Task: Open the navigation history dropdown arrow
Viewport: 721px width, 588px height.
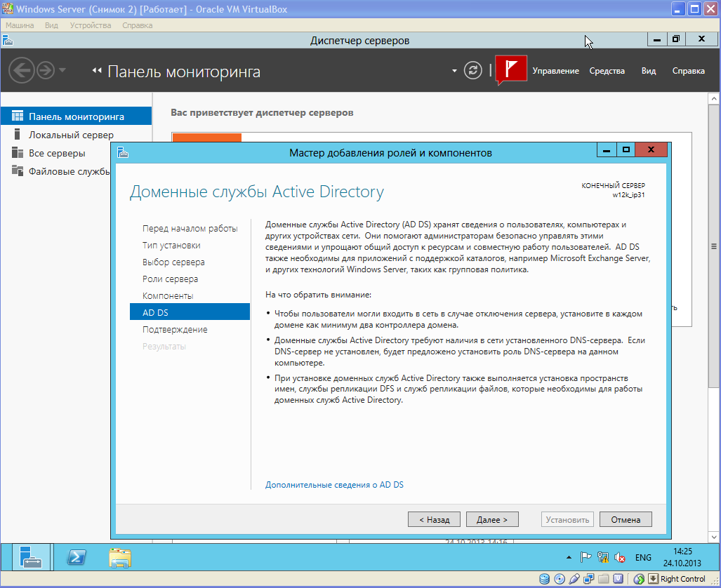Action: (62, 70)
